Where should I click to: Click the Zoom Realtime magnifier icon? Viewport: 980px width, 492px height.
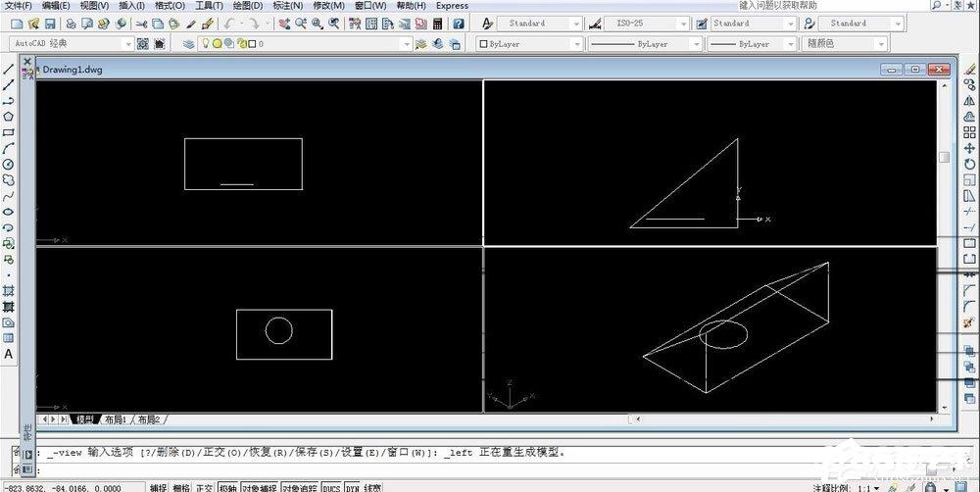[x=301, y=24]
